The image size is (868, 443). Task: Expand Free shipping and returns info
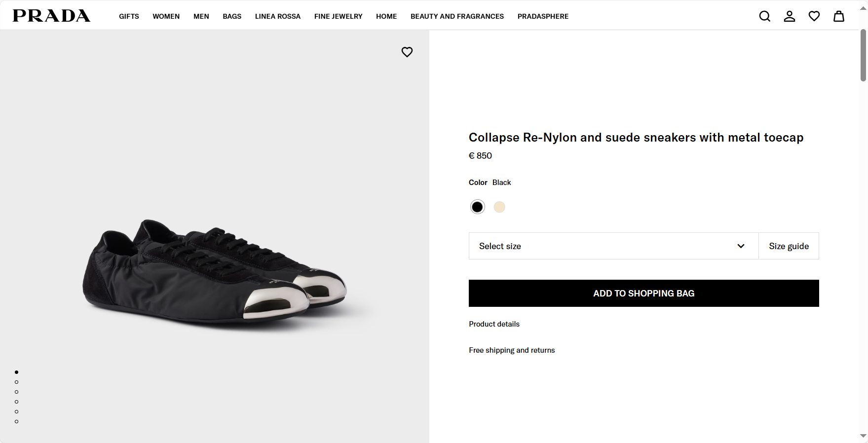pyautogui.click(x=512, y=350)
